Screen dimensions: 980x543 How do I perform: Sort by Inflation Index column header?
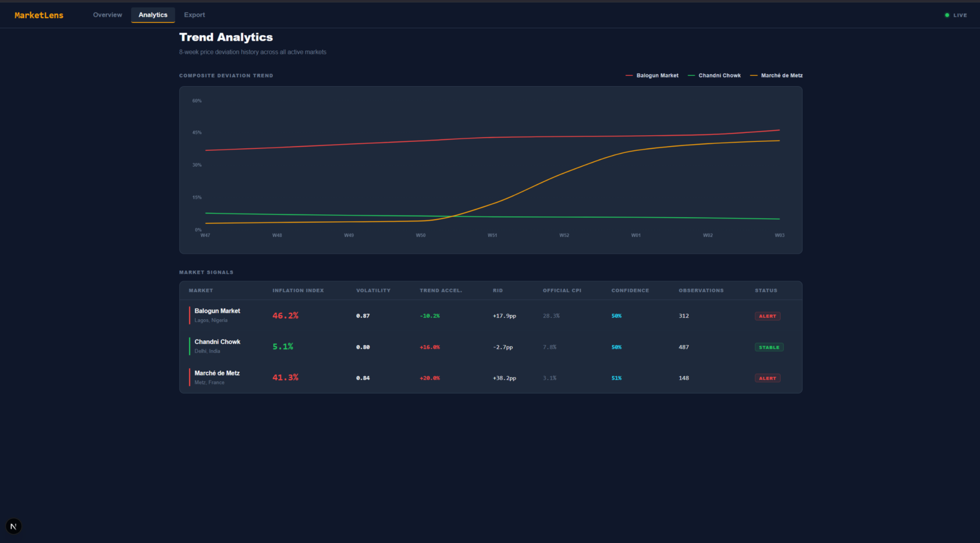pos(298,290)
